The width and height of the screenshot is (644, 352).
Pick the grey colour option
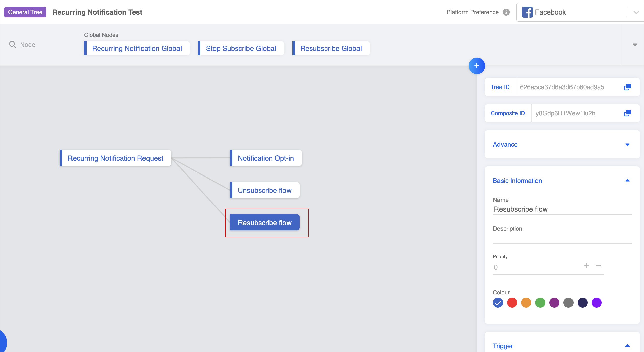click(568, 303)
